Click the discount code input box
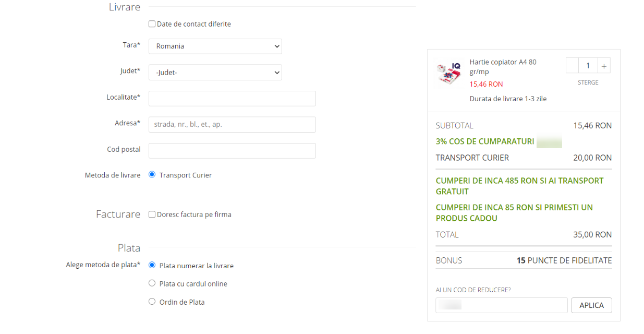 501,305
